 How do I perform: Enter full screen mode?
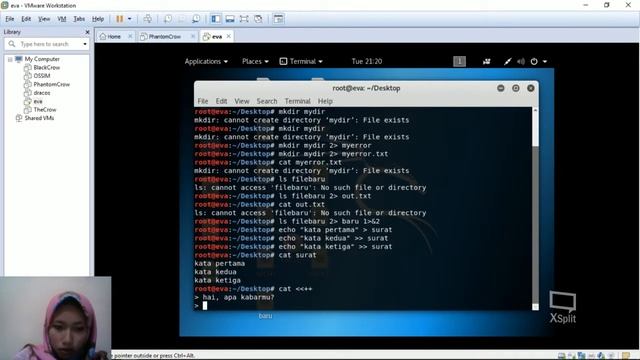tap(244, 19)
